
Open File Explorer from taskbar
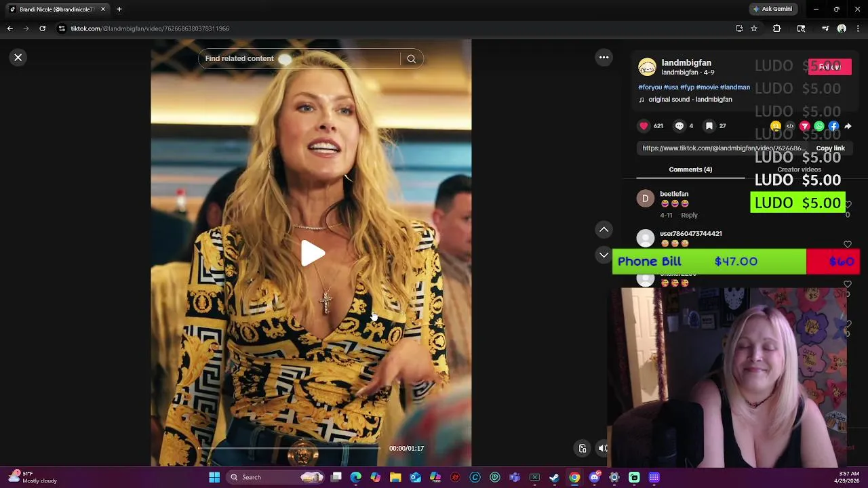[395, 477]
